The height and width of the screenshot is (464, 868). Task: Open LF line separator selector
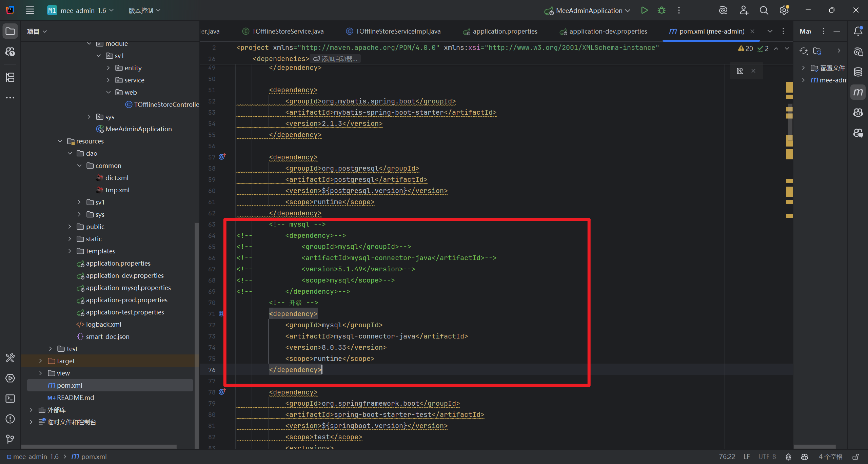747,457
